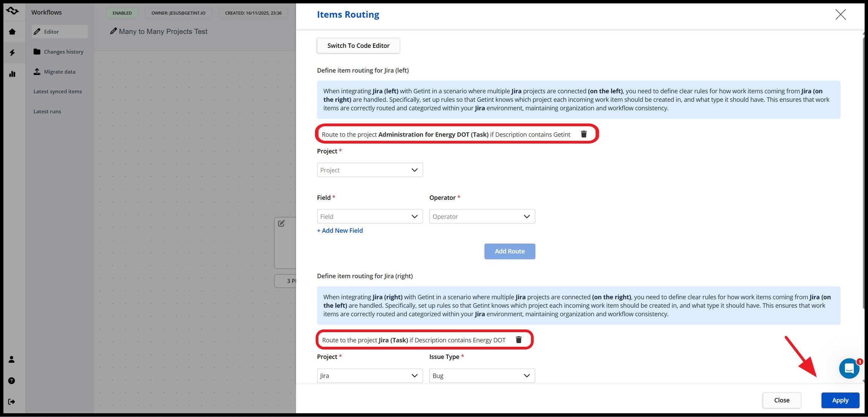
Task: Click the home icon in left sidebar
Action: click(12, 32)
